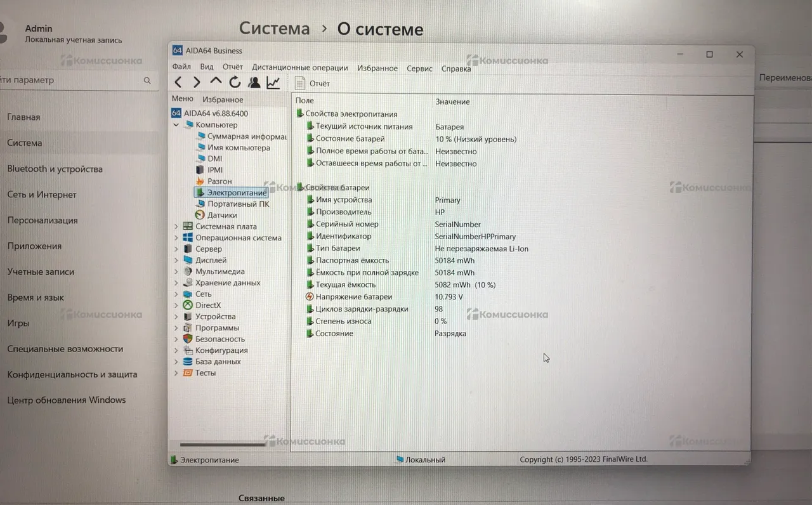
Task: Open Персонализация in Settings sidebar
Action: click(43, 221)
